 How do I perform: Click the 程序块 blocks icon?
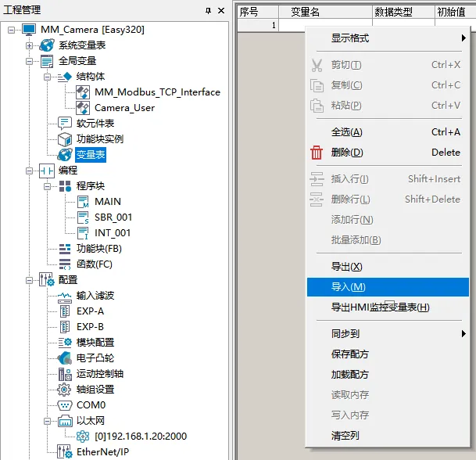click(x=65, y=186)
